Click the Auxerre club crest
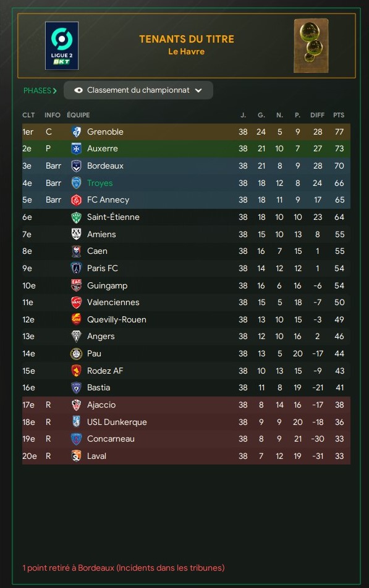Image resolution: width=369 pixels, height=588 pixels. click(x=76, y=148)
